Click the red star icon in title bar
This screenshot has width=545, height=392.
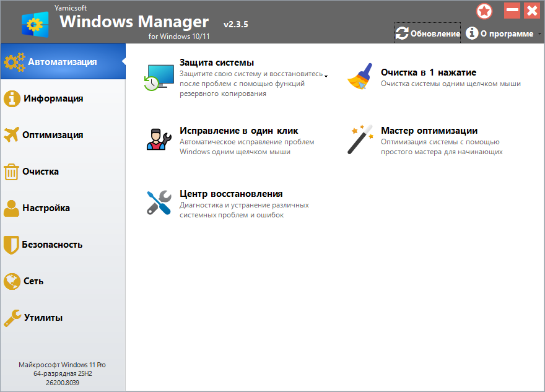(x=484, y=11)
